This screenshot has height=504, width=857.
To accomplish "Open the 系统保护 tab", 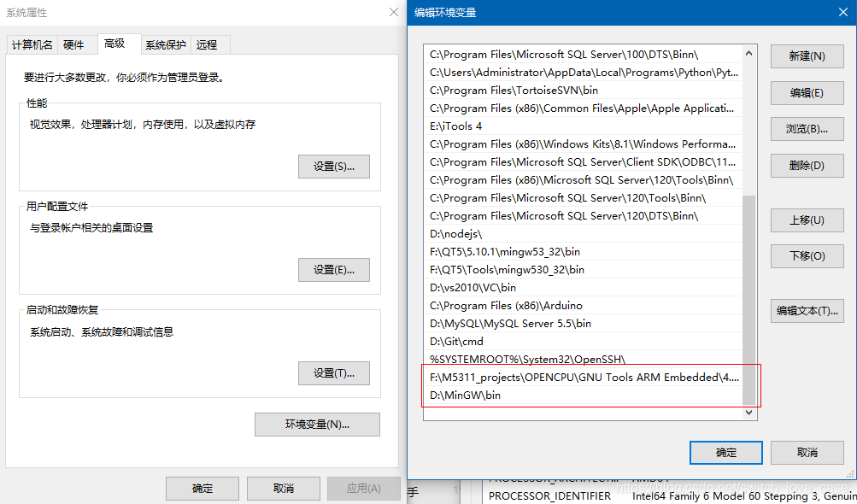I will click(165, 44).
